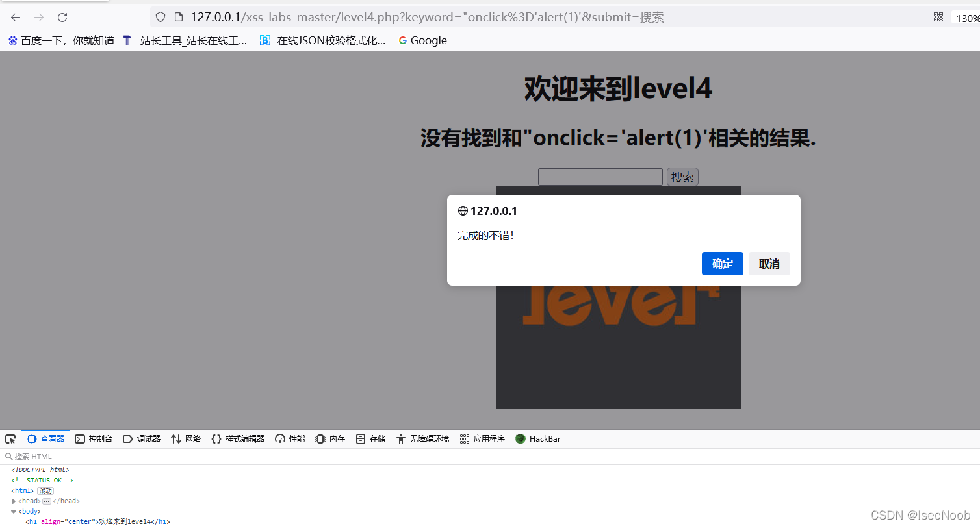The height and width of the screenshot is (526, 980).
Task: Expand the ellipsis inside the head element
Action: pyautogui.click(x=47, y=501)
